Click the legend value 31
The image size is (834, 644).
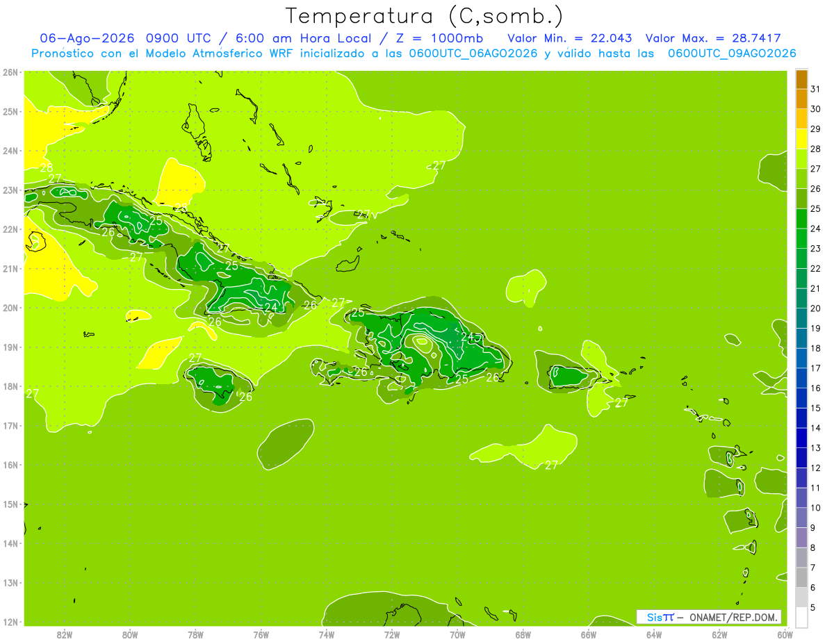click(815, 89)
